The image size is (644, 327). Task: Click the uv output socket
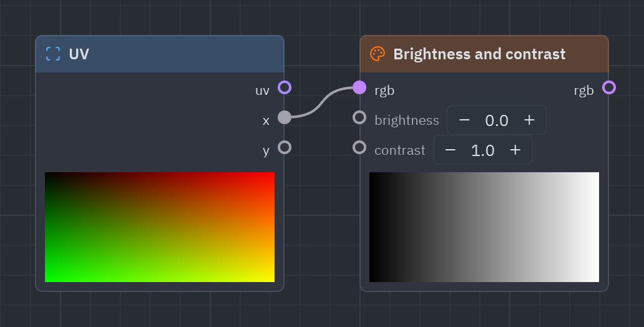285,87
